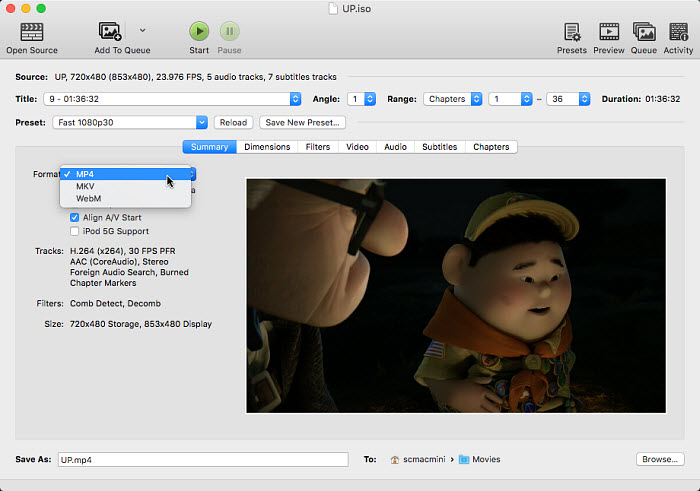Open the Range Chapters dropdown
This screenshot has width=700, height=491.
click(x=453, y=99)
